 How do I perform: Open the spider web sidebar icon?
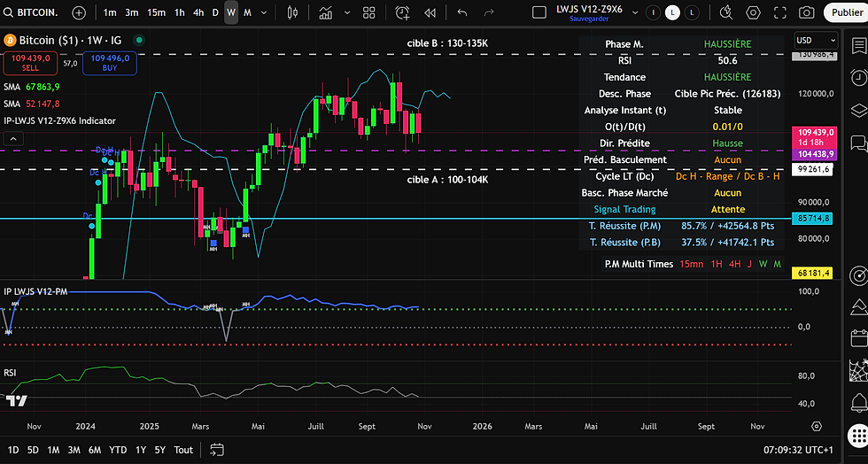click(858, 370)
